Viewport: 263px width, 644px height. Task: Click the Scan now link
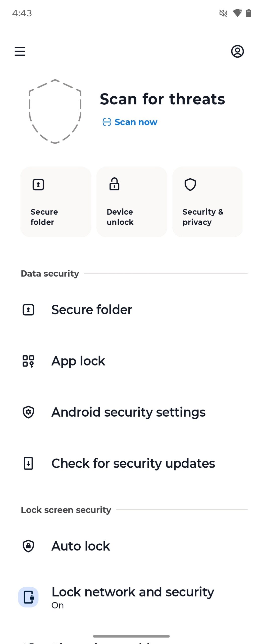(130, 122)
